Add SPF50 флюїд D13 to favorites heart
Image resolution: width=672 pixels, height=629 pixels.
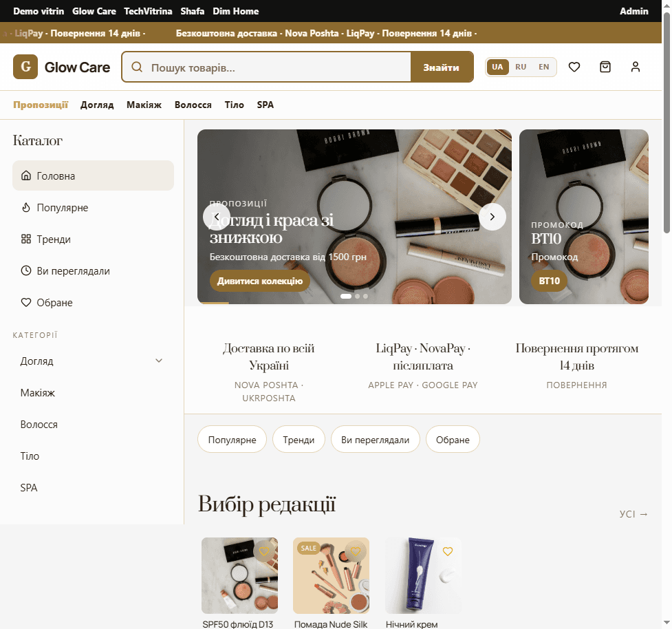(x=264, y=551)
